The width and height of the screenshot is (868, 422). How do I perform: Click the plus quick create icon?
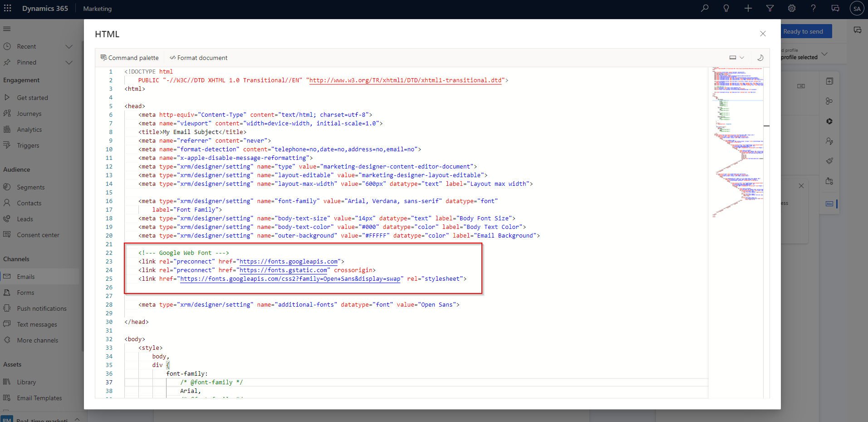pos(748,8)
